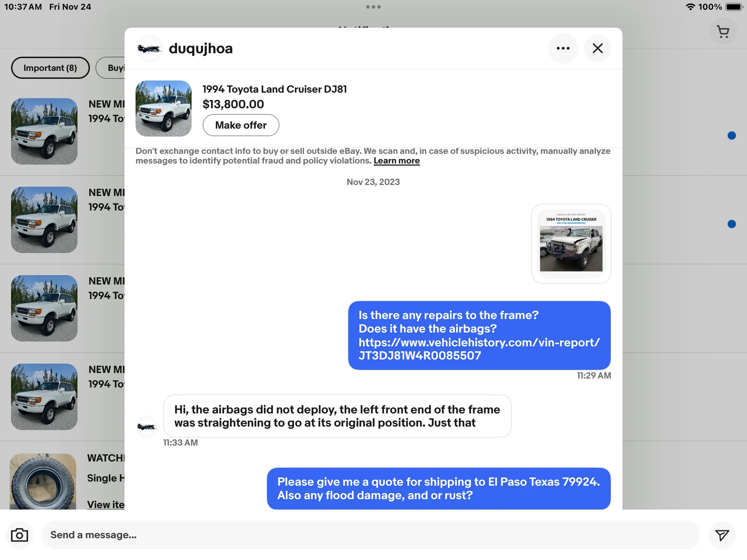Screen dimensions: 747x560
Task: Click the Make offer button
Action: 240,125
